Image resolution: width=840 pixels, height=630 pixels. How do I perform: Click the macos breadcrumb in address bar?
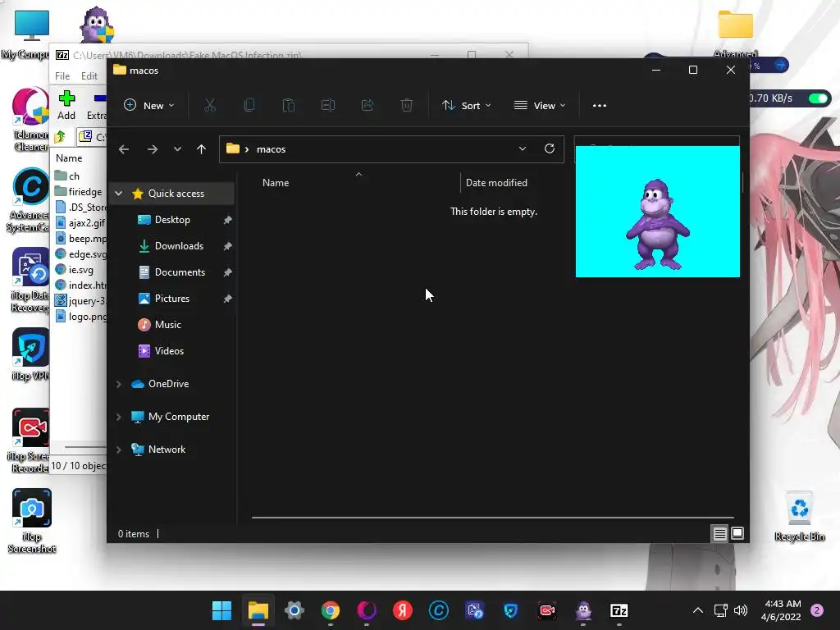271,149
